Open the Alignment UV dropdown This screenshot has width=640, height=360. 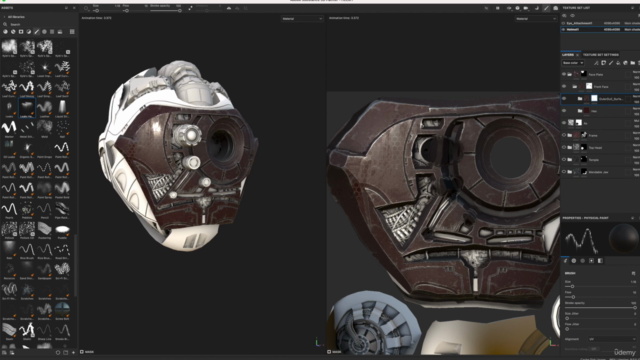tap(613, 339)
